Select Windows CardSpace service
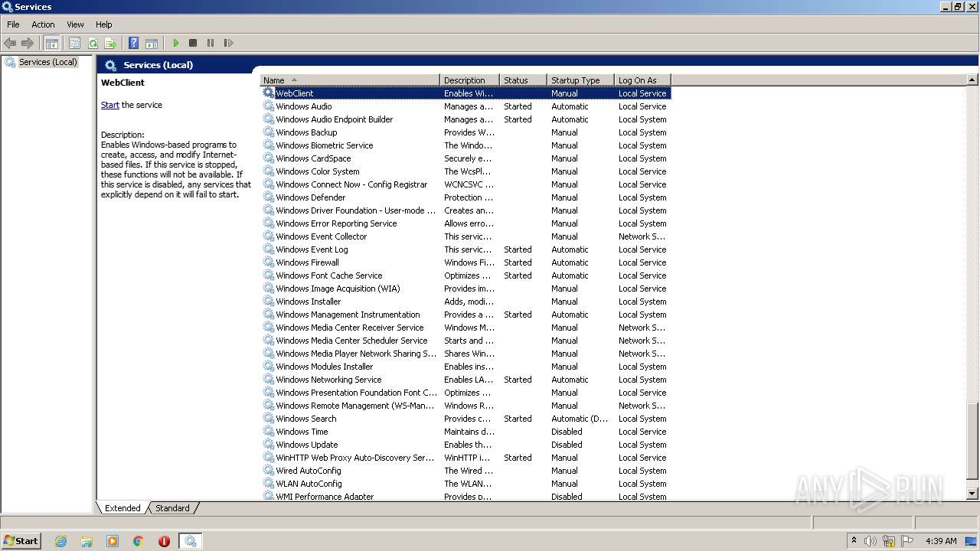980x551 pixels. coord(465,158)
